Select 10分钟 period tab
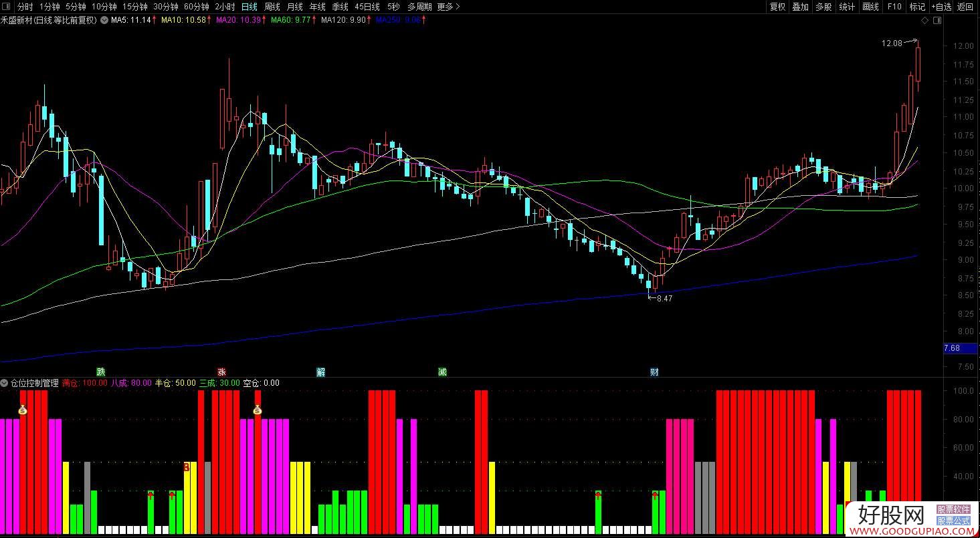The height and width of the screenshot is (538, 980). click(x=104, y=7)
